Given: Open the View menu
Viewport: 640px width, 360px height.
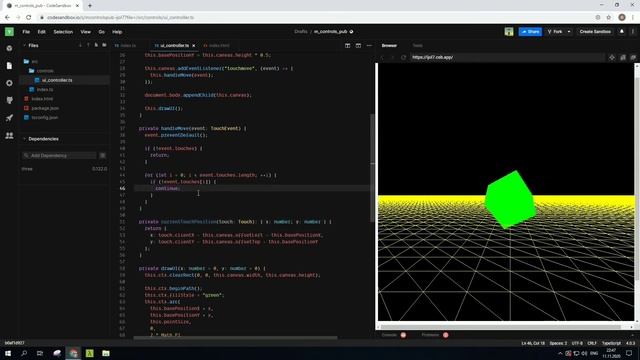Looking at the screenshot, I should click(x=85, y=32).
